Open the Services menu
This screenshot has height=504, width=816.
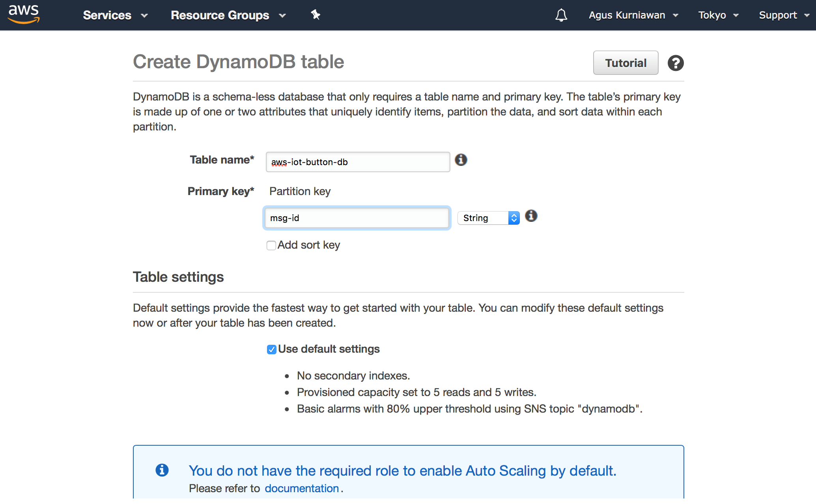[x=115, y=15]
